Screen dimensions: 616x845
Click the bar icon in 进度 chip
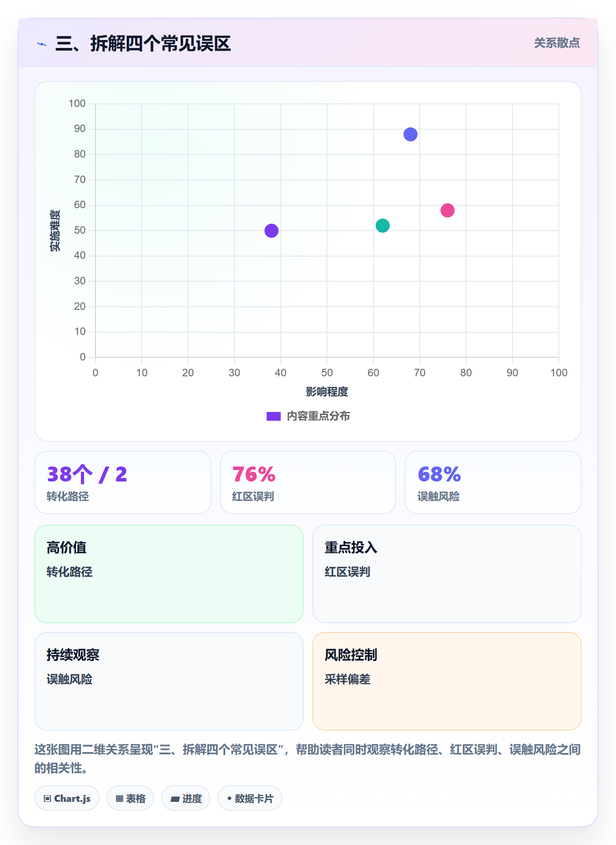click(175, 799)
